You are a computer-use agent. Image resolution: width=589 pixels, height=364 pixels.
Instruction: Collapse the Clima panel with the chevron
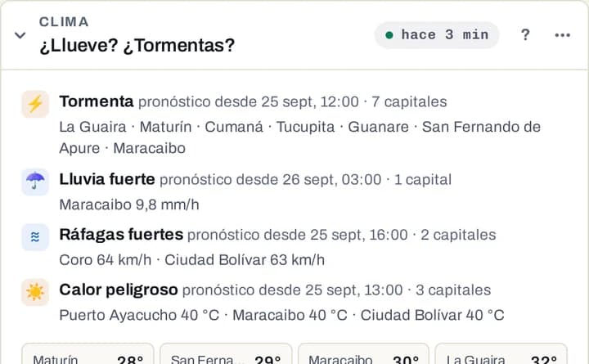coord(20,35)
